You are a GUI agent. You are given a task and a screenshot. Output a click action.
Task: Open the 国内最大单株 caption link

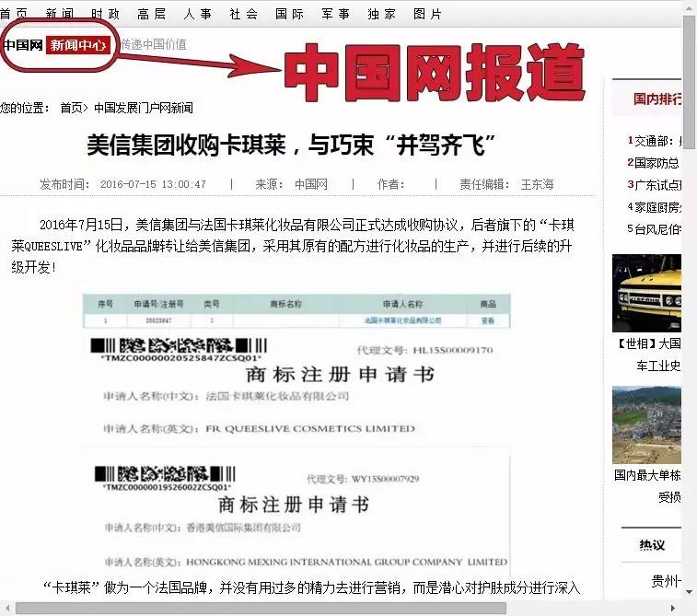point(647,486)
